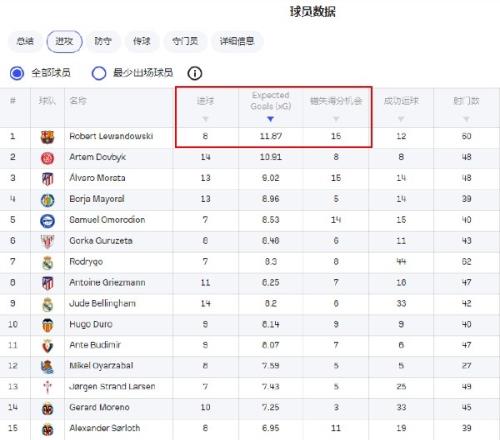Click the info circle icon
The width and height of the screenshot is (500, 440).
(195, 73)
